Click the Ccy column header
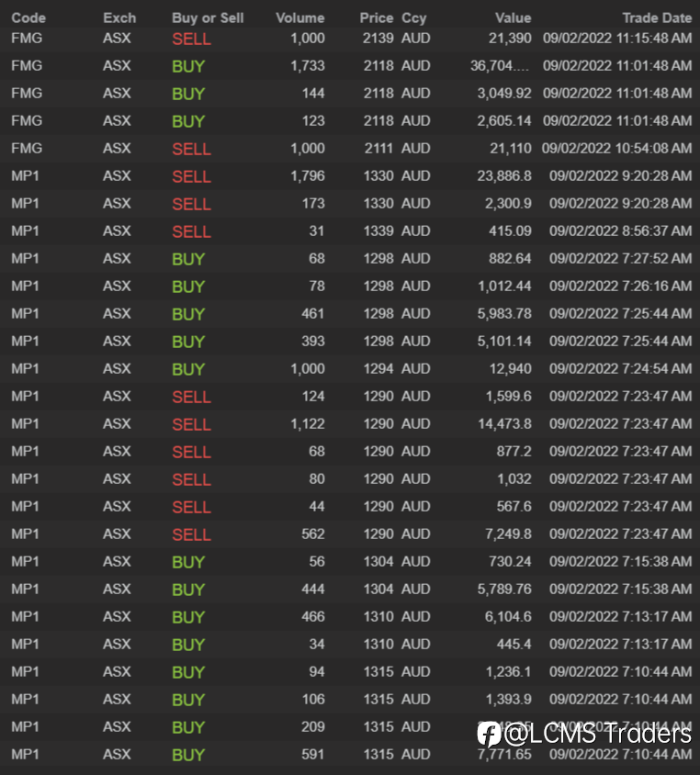Viewport: 700px width, 775px height. (x=413, y=17)
